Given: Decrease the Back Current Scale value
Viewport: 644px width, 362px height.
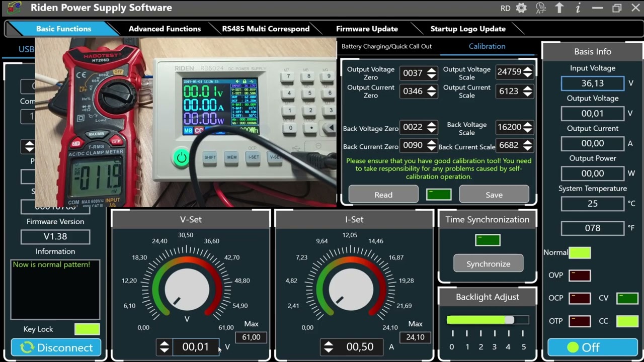Looking at the screenshot, I should tap(527, 148).
